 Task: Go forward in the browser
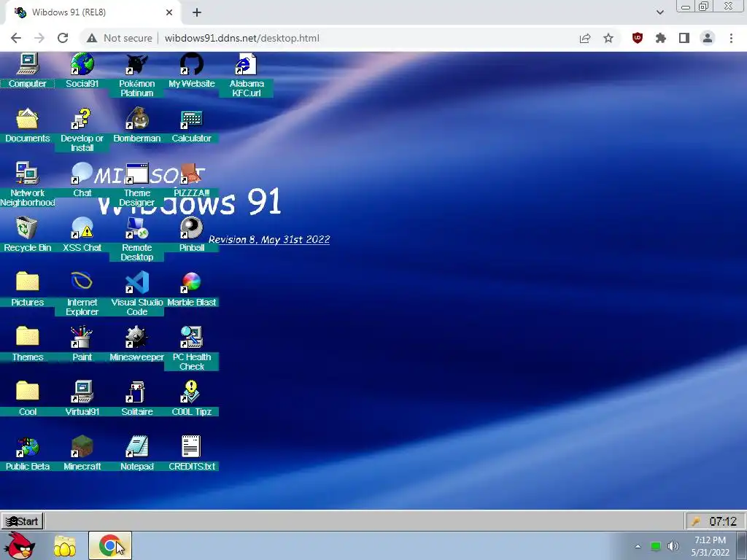(x=39, y=38)
